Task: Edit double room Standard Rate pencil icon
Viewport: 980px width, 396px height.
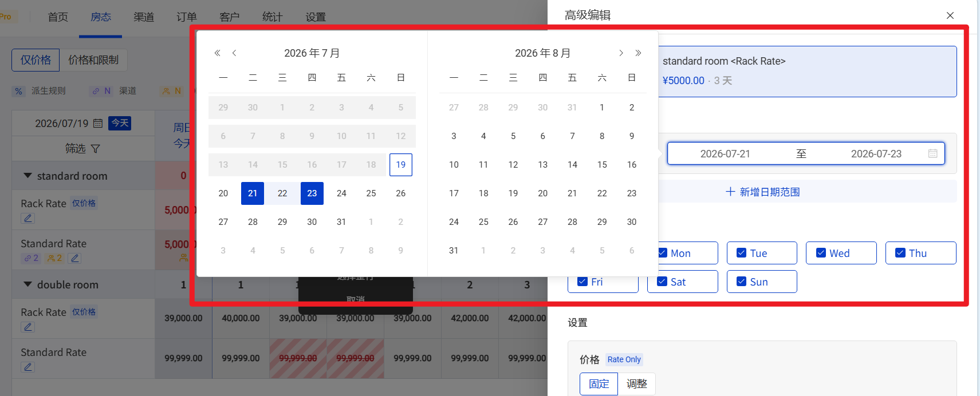Action: coord(27,367)
